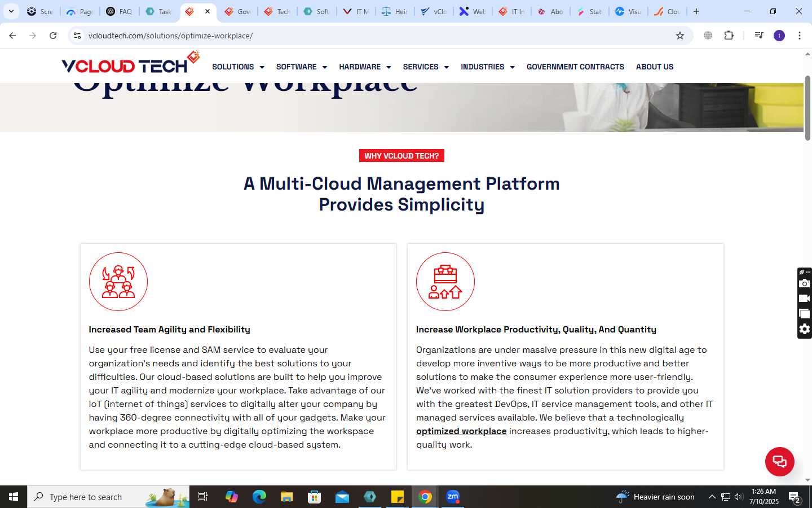Open the notification center icon
Image resolution: width=812 pixels, height=508 pixels.
[x=795, y=497]
